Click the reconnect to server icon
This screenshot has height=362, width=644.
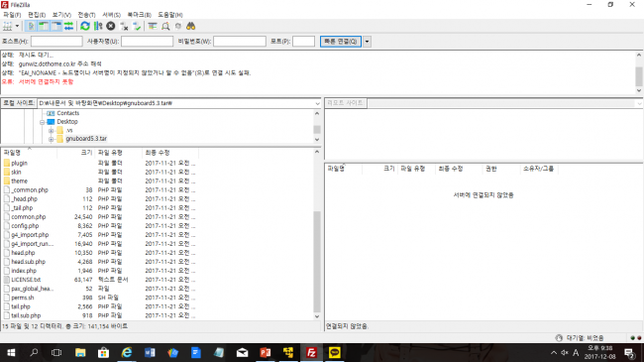pyautogui.click(x=137, y=27)
